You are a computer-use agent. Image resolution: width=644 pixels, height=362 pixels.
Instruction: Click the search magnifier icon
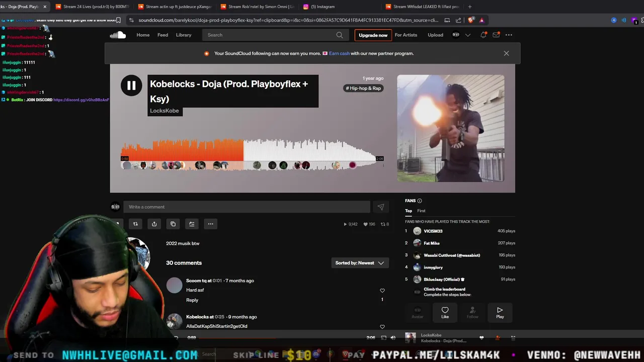tap(340, 35)
